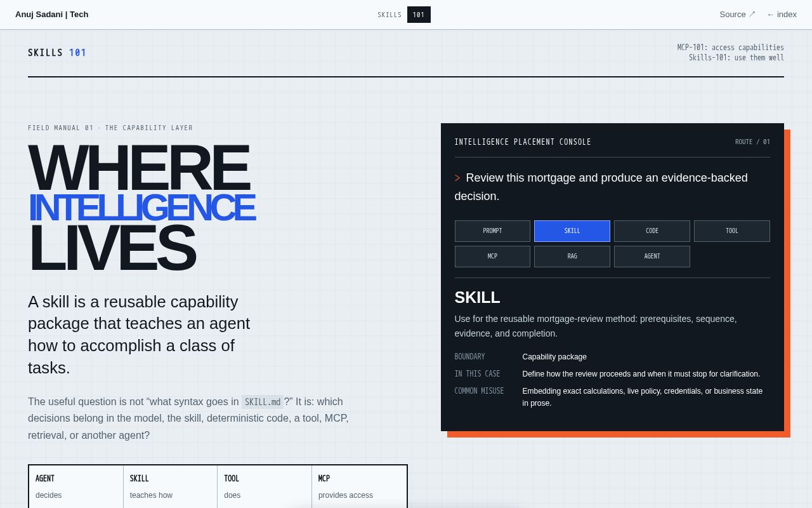Click the large SKILL heading in console
This screenshot has width=812, height=508.
click(x=477, y=297)
